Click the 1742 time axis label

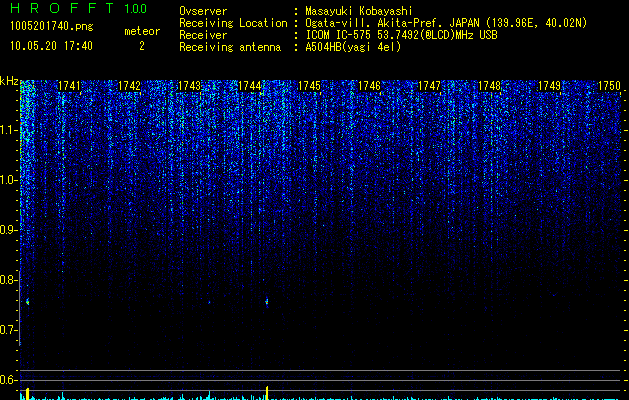130,86
